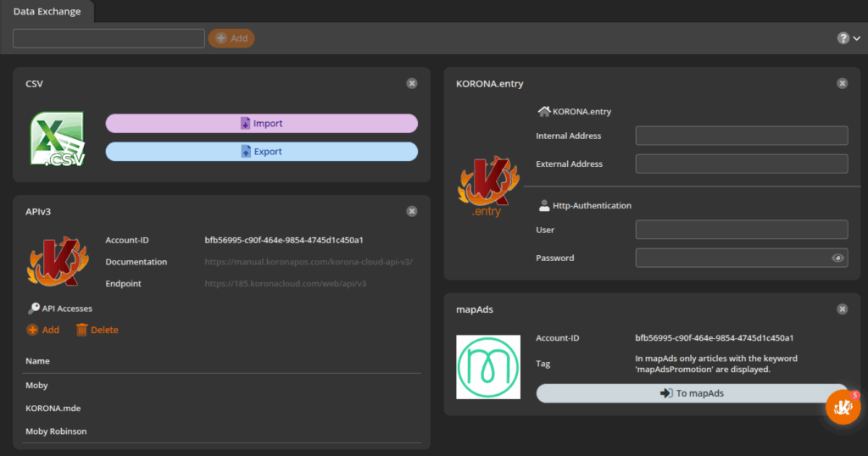Click the KORONA.entry flame logo
This screenshot has height=456, width=868.
(488, 186)
